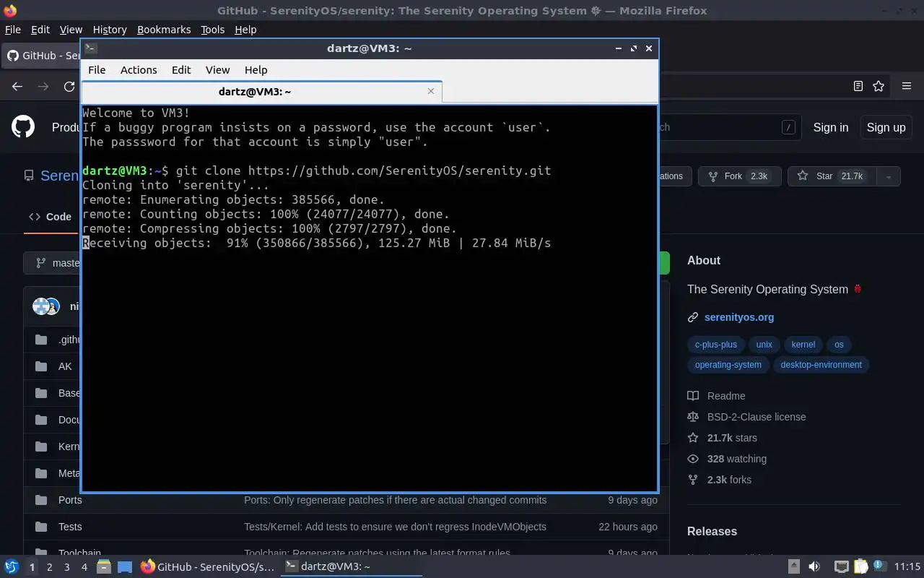Click the 2.3k forks link
Image resolution: width=924 pixels, height=578 pixels.
[729, 480]
